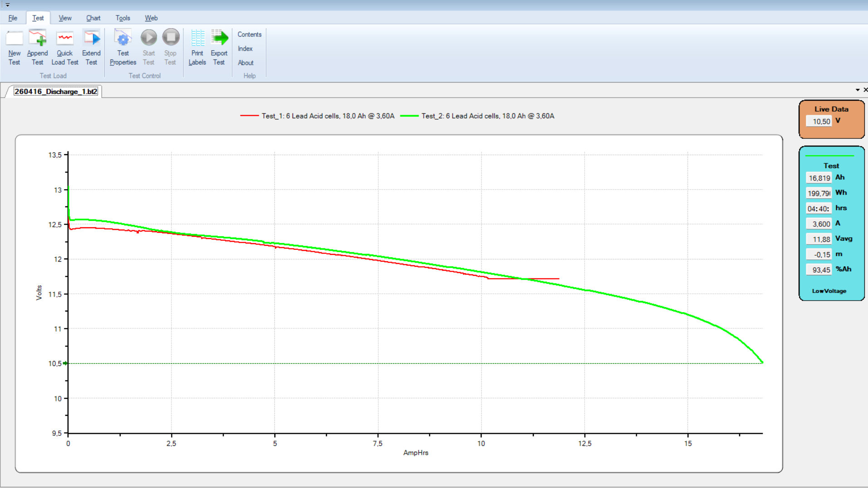Click the New Test icon
Viewport: 868px width, 488px height.
(14, 39)
